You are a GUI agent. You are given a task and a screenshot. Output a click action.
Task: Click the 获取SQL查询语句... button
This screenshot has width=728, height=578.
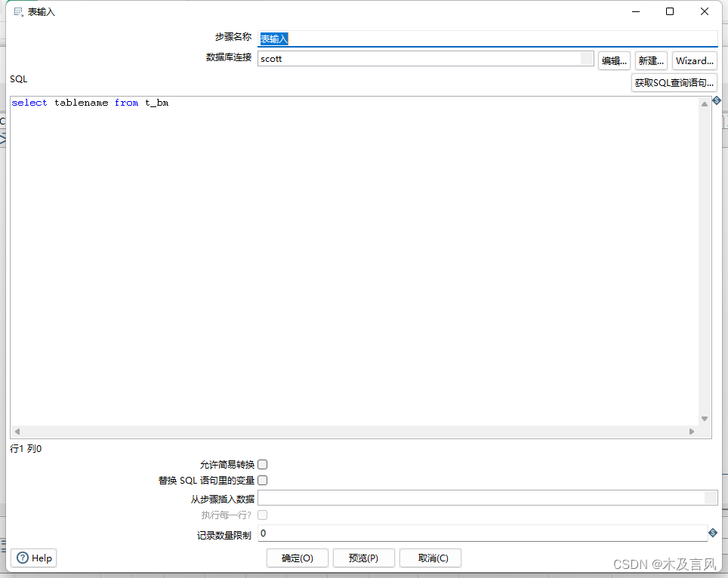point(674,82)
